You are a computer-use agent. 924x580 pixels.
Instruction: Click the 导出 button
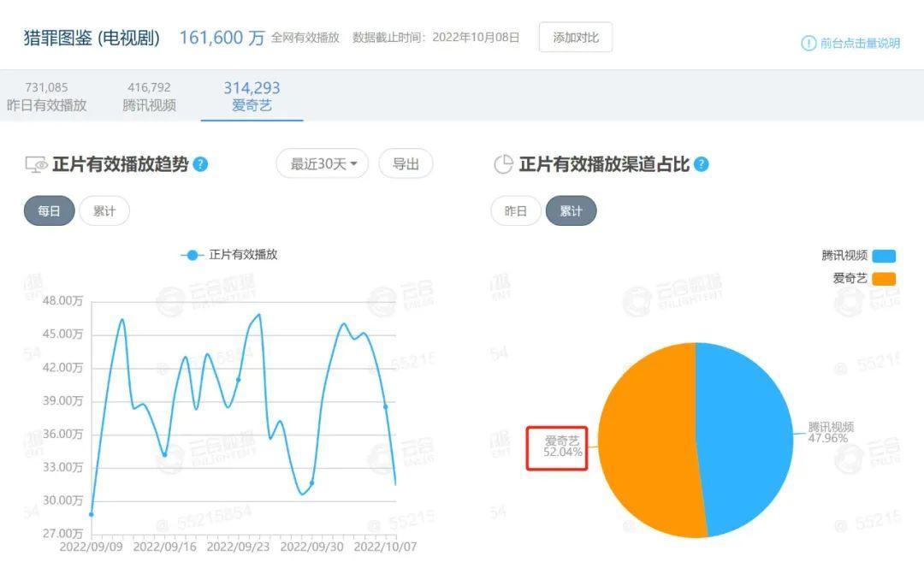click(x=406, y=163)
